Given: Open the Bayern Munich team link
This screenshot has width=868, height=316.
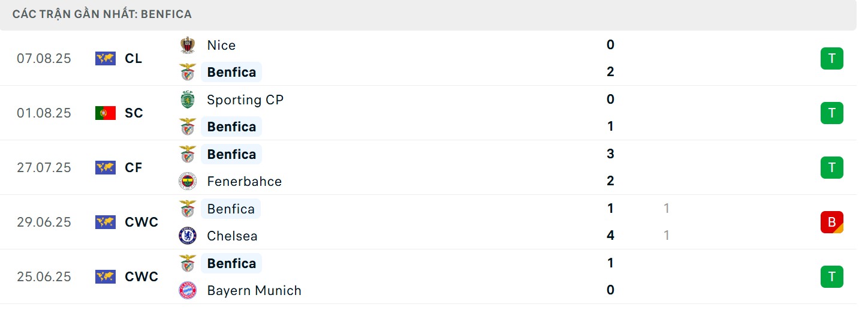Looking at the screenshot, I should tap(254, 290).
